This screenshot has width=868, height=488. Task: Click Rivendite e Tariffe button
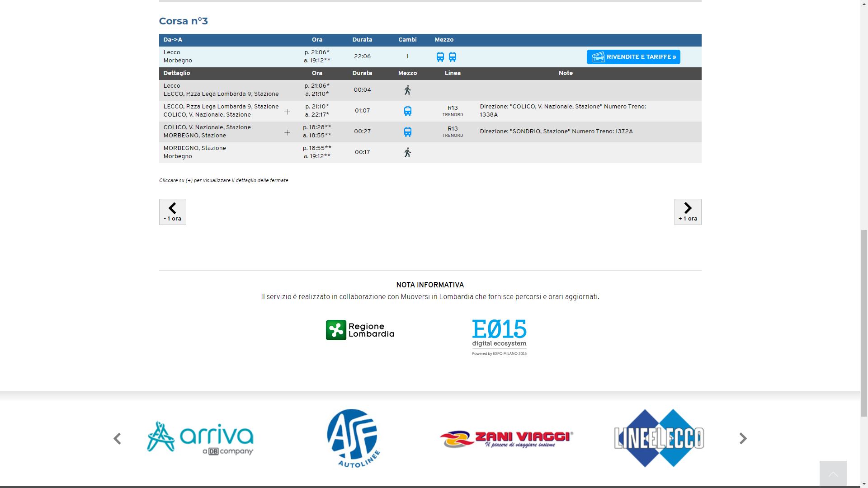click(x=633, y=57)
